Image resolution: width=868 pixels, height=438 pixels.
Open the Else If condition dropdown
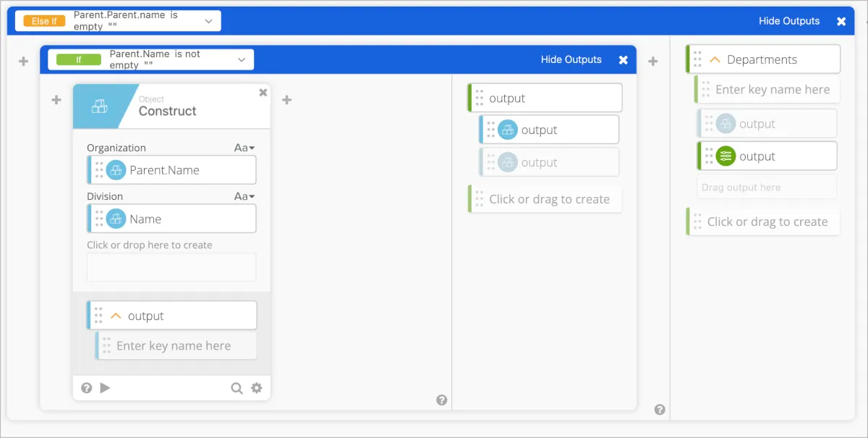tap(208, 21)
